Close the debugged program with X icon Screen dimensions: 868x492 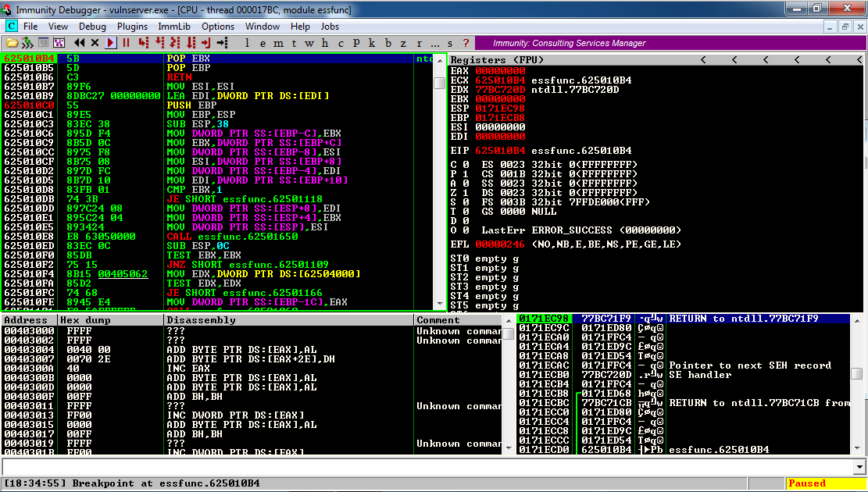tap(95, 43)
